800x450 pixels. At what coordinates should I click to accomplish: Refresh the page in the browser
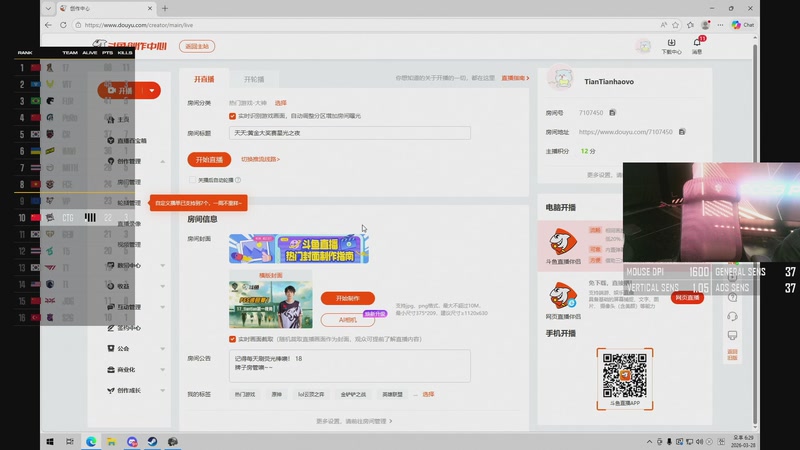point(63,25)
